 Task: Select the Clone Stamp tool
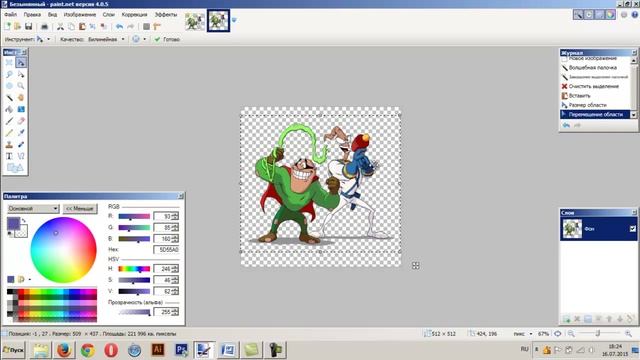[9, 144]
